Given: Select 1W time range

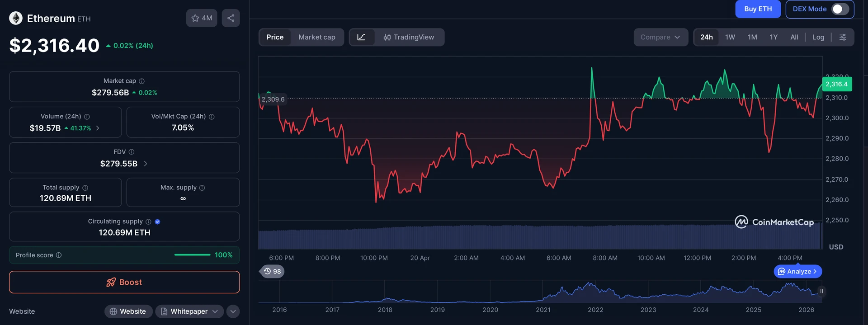Looking at the screenshot, I should (730, 37).
